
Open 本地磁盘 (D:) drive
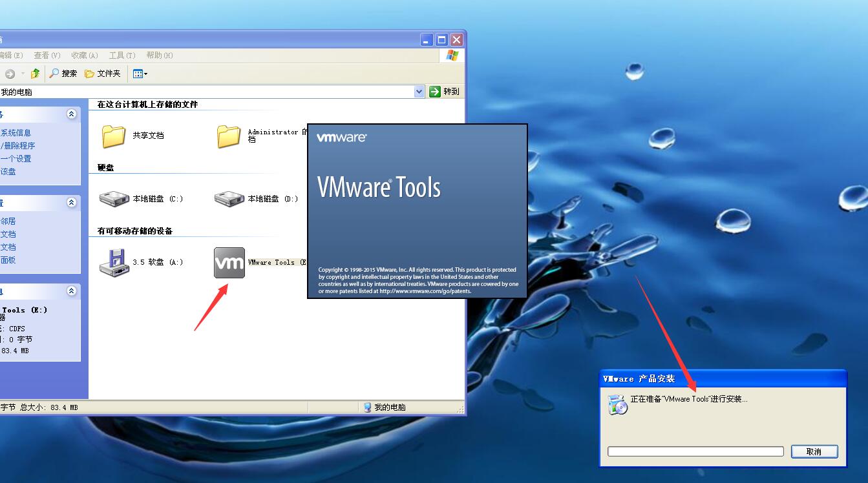point(229,198)
